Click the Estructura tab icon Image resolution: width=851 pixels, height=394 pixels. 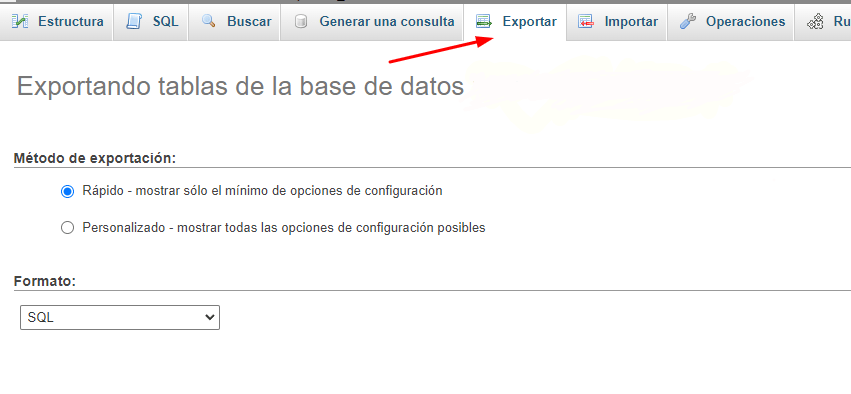coord(20,22)
